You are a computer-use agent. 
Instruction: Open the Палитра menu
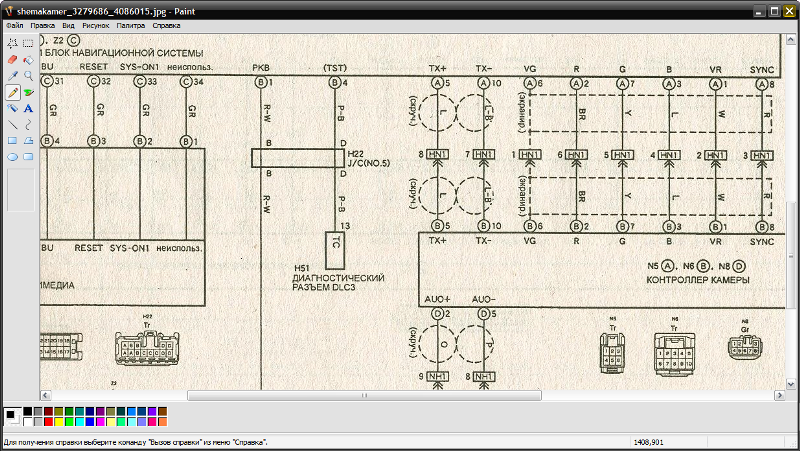point(130,24)
